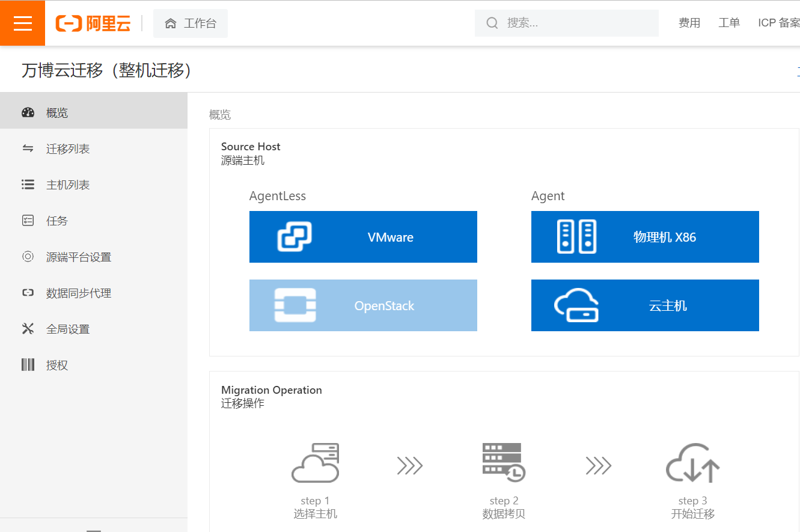Open the orange hamburger menu

pyautogui.click(x=22, y=23)
